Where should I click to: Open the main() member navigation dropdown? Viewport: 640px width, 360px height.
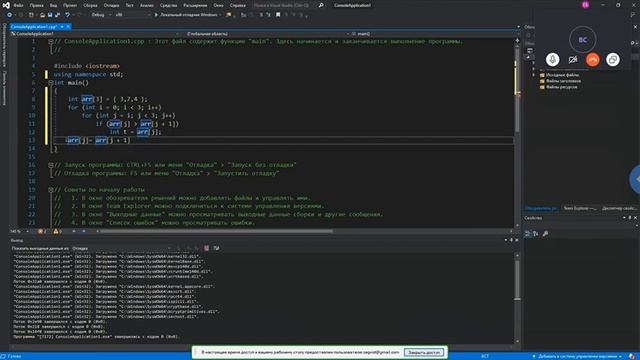[x=434, y=34]
